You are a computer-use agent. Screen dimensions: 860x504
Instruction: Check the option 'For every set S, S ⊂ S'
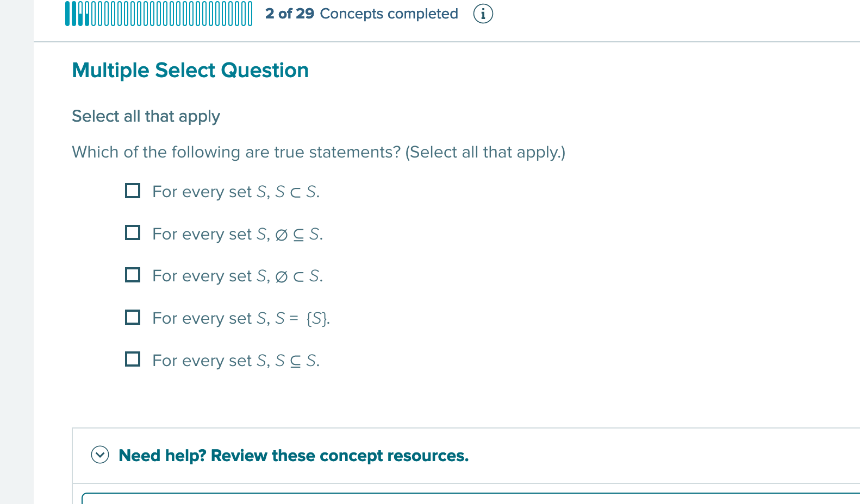(x=133, y=191)
